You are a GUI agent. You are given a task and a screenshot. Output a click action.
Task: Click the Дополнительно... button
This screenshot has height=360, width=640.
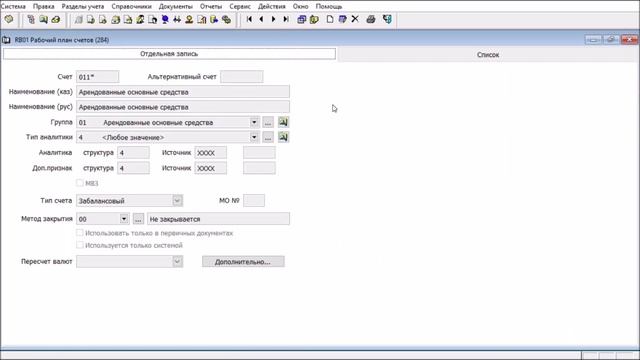pos(243,262)
